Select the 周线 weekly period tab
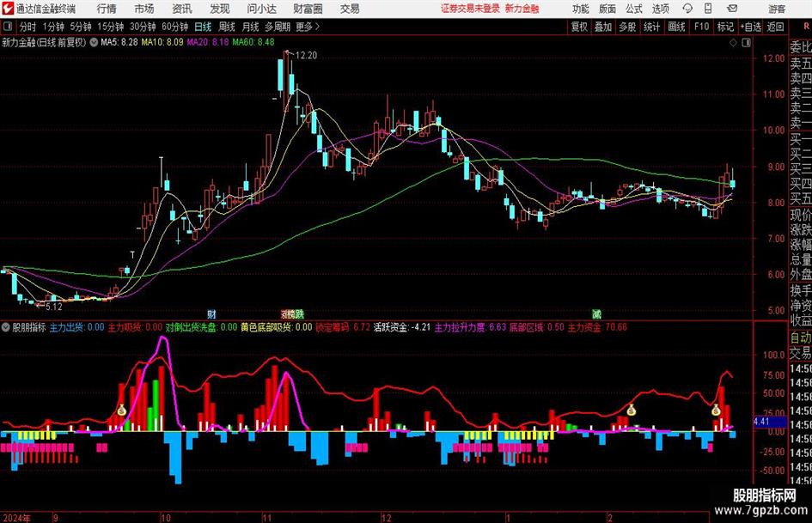 227,27
